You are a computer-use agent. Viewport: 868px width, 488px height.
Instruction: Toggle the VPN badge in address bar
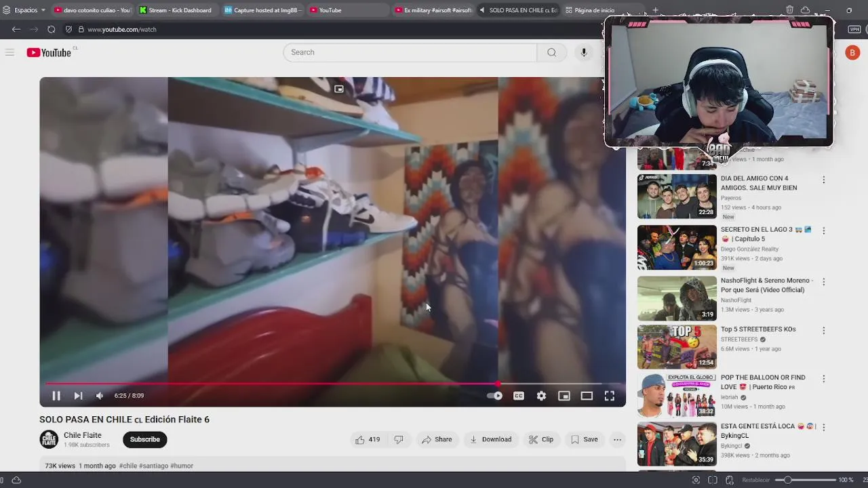[x=854, y=29]
